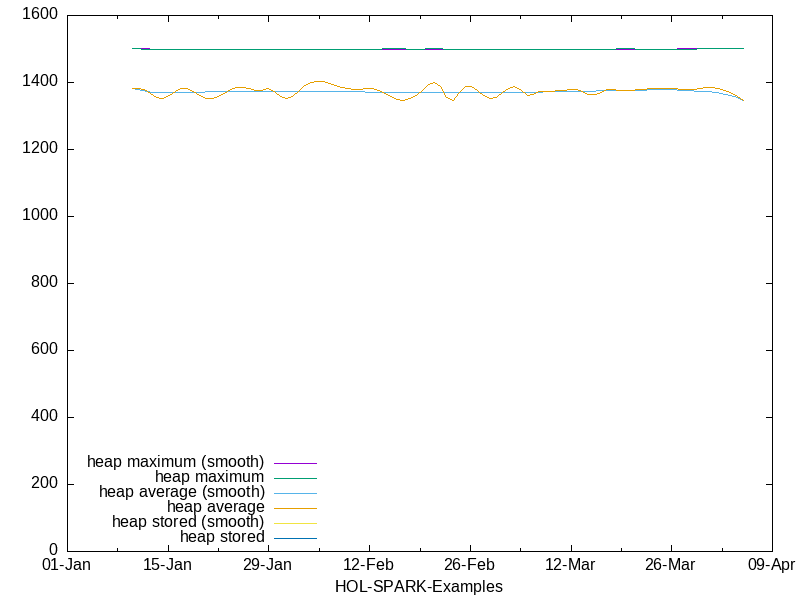This screenshot has width=800, height=600.
Task: Click the purple line sample for heap maximum (smooth)
Action: [x=295, y=463]
